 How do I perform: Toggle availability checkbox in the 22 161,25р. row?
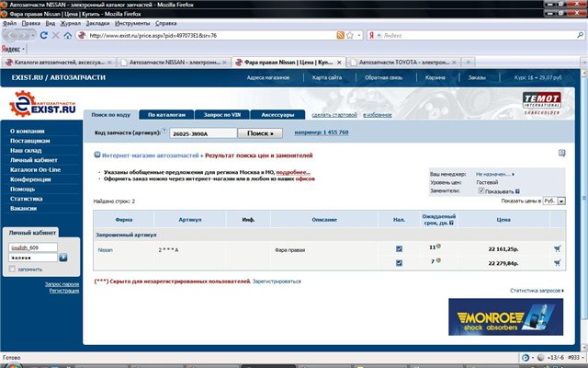click(x=399, y=248)
